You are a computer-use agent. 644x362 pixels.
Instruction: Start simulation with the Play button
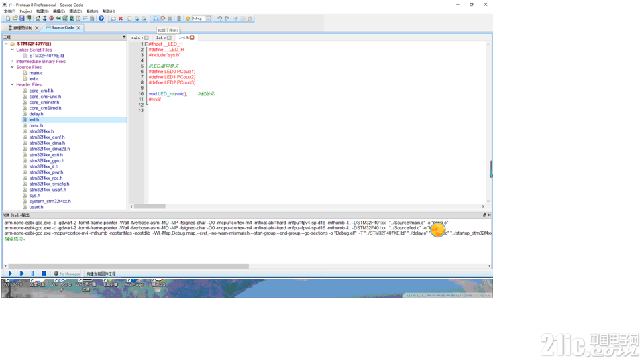point(10,274)
